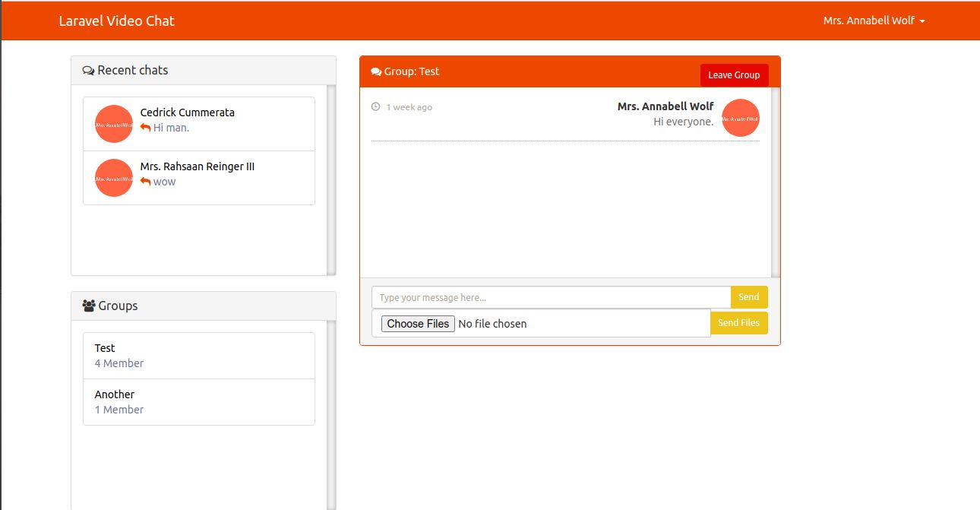Click Cedrick Cummerata's avatar circle

tap(114, 124)
